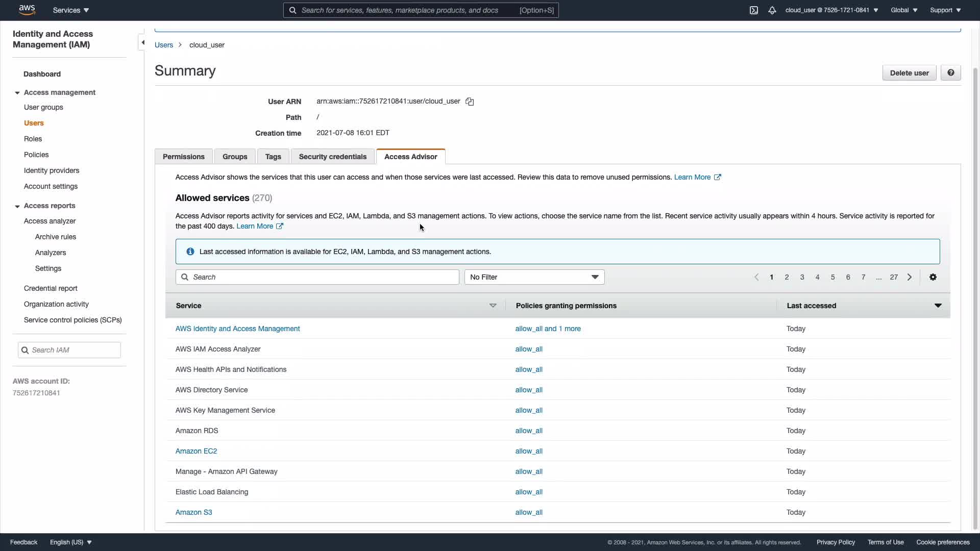
Task: Sort by Last accessed column arrow
Action: [x=937, y=306]
